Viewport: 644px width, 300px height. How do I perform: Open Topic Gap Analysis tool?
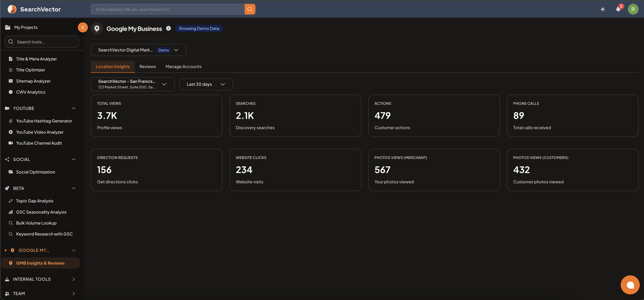(x=35, y=201)
